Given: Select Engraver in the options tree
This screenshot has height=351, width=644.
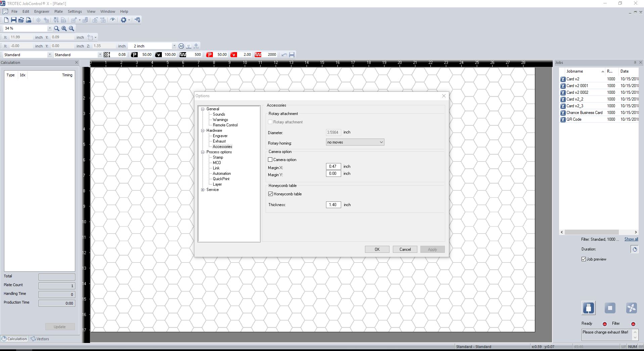Looking at the screenshot, I should 220,136.
